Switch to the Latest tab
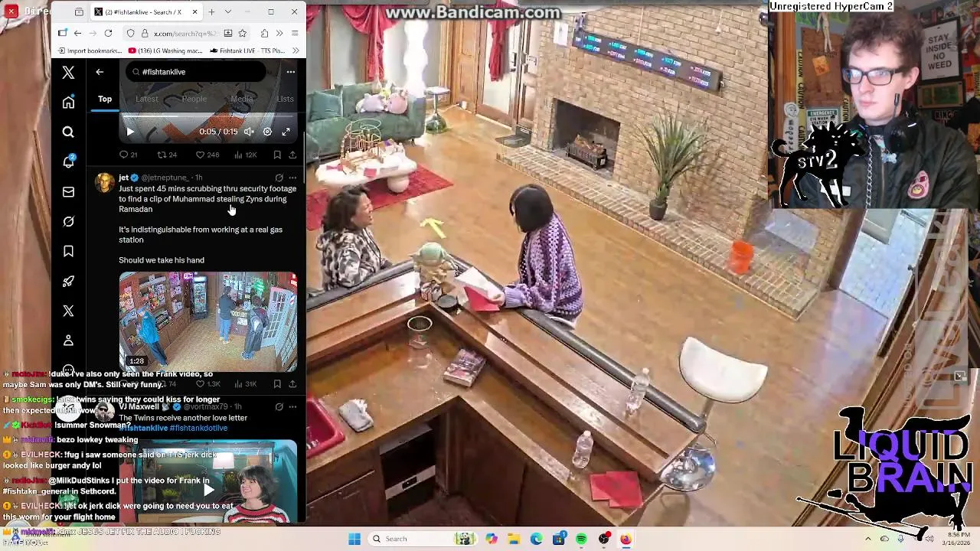 tap(147, 99)
